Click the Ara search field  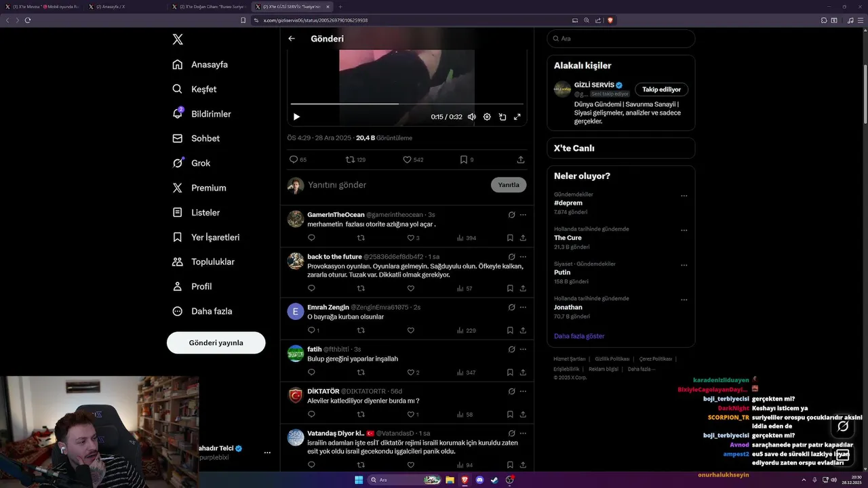pos(621,39)
